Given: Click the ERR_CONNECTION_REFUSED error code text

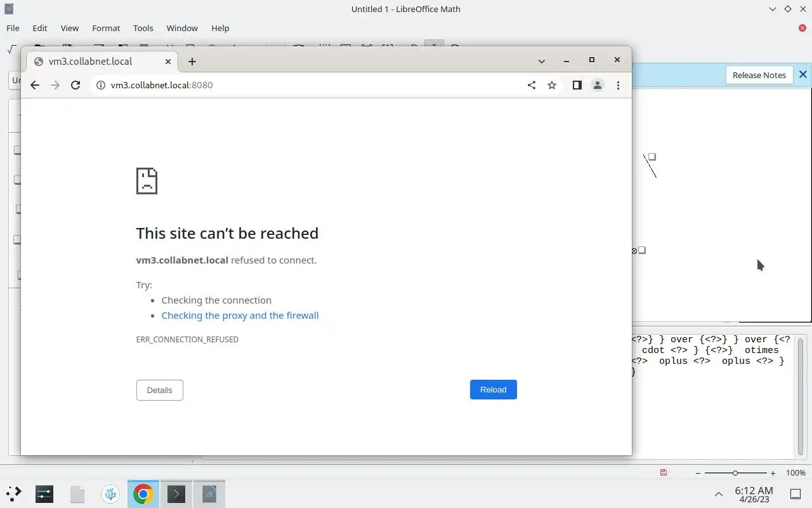Looking at the screenshot, I should click(x=187, y=340).
